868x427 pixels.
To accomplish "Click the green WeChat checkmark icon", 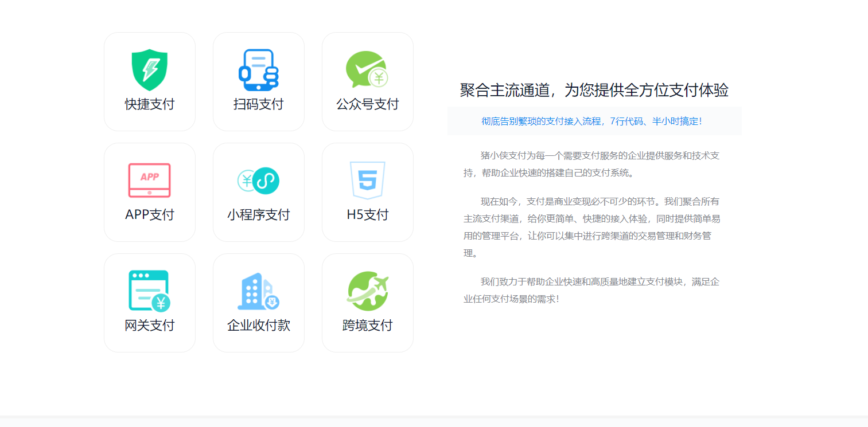I will click(x=367, y=69).
